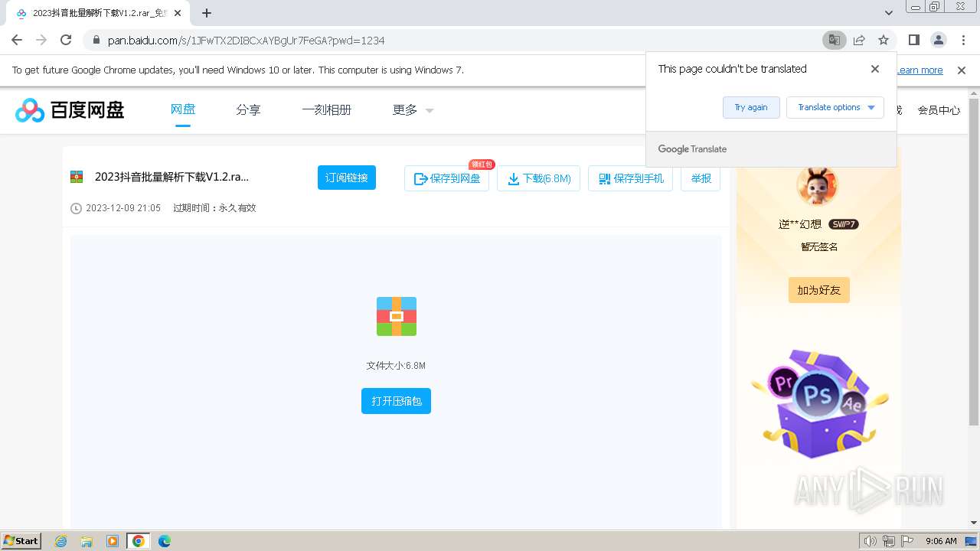Open the Google Translate icon in address bar

point(834,40)
